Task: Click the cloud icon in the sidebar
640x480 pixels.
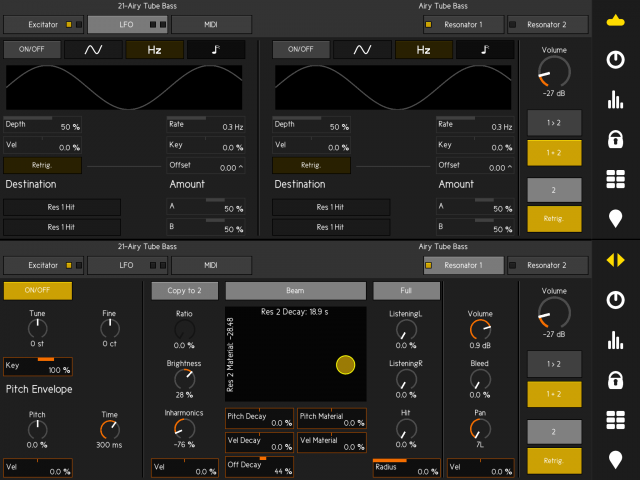Action: pyautogui.click(x=617, y=20)
